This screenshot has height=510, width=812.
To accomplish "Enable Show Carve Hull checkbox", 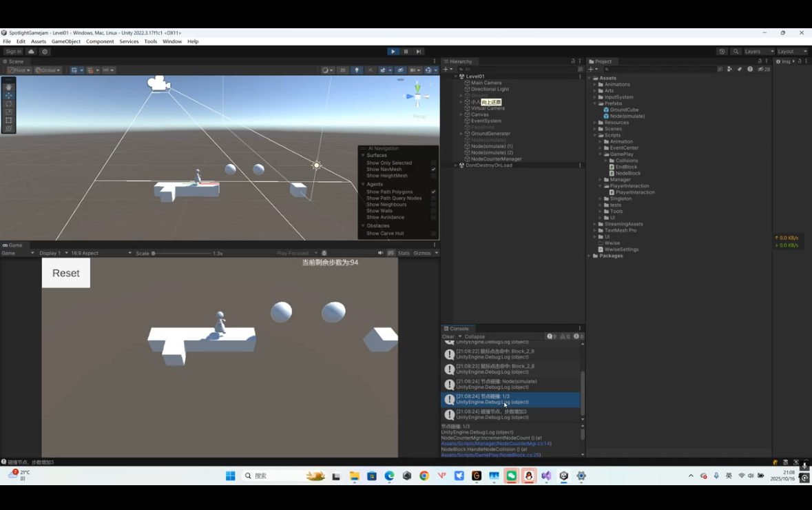I will click(433, 234).
